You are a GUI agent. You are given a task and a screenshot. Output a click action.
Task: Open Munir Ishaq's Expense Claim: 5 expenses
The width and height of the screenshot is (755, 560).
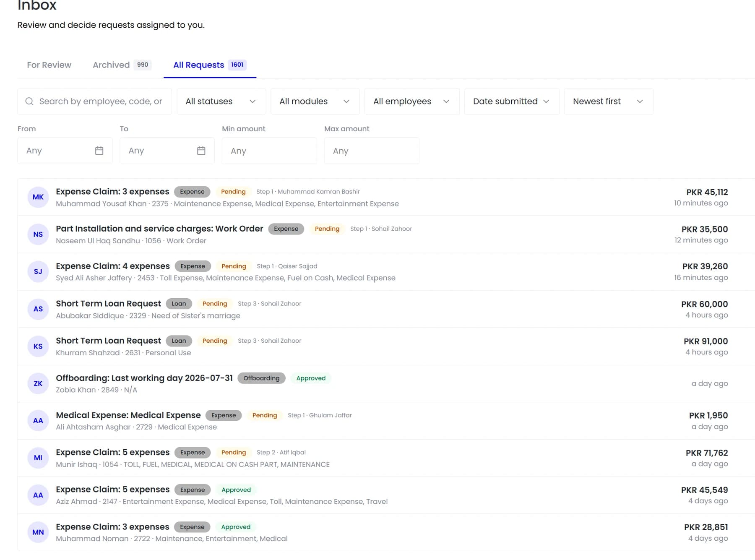tap(113, 452)
